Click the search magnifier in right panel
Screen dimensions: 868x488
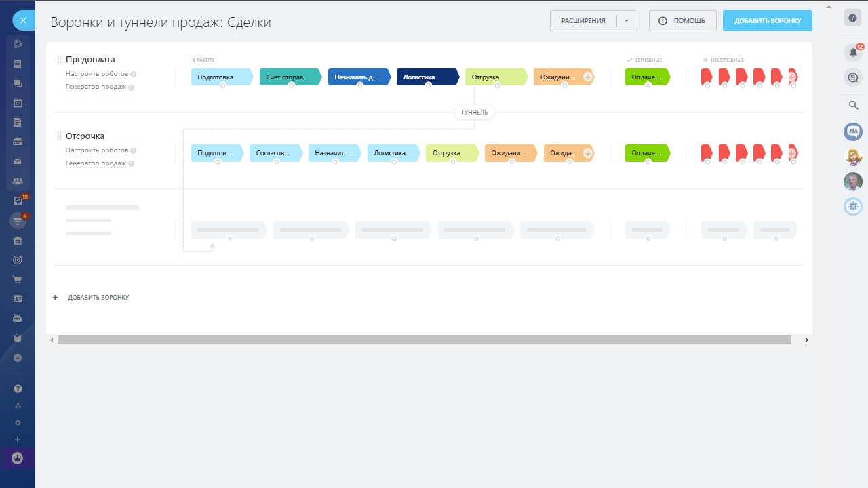coord(853,105)
